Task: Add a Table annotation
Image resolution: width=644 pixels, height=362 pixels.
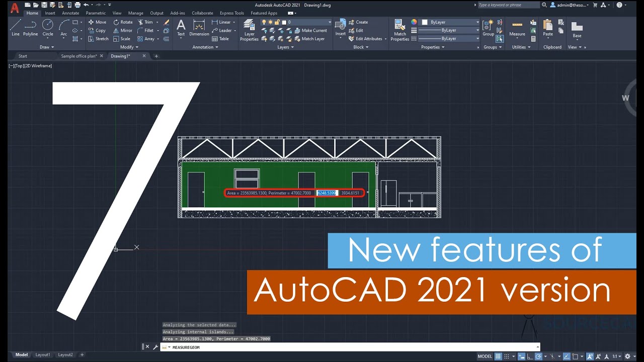Action: coord(220,39)
